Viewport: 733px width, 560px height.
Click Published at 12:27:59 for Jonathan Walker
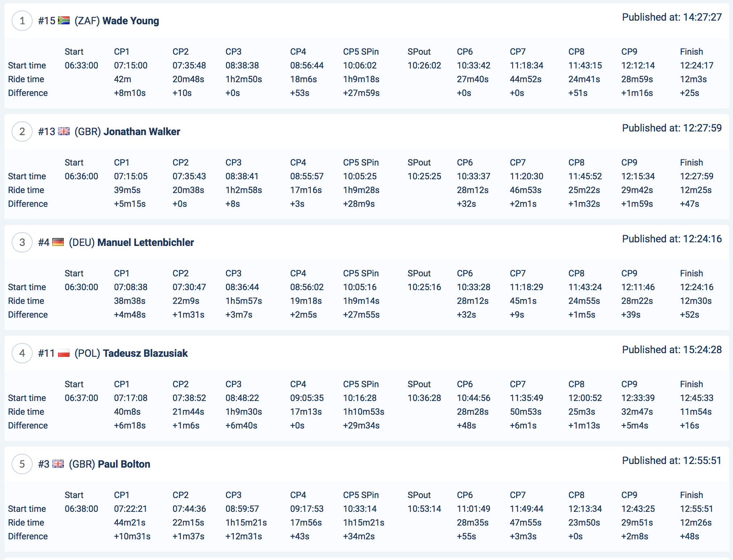(x=672, y=128)
